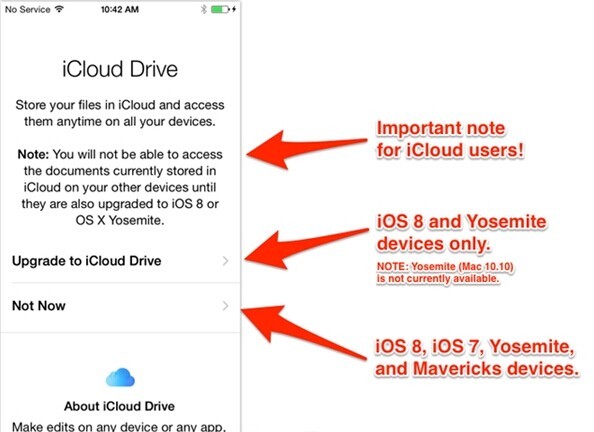Tap the About iCloud Drive heading

click(119, 406)
